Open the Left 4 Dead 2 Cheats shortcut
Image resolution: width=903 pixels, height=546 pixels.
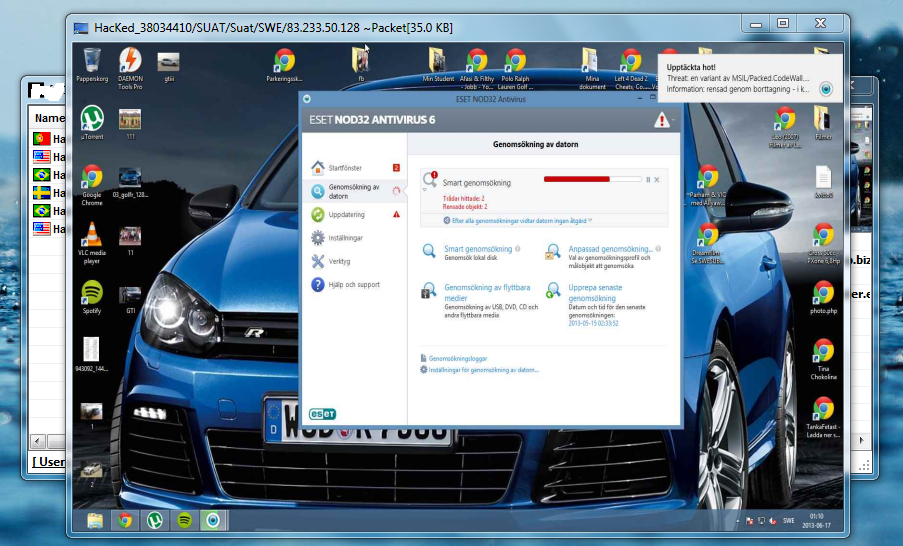(631, 69)
